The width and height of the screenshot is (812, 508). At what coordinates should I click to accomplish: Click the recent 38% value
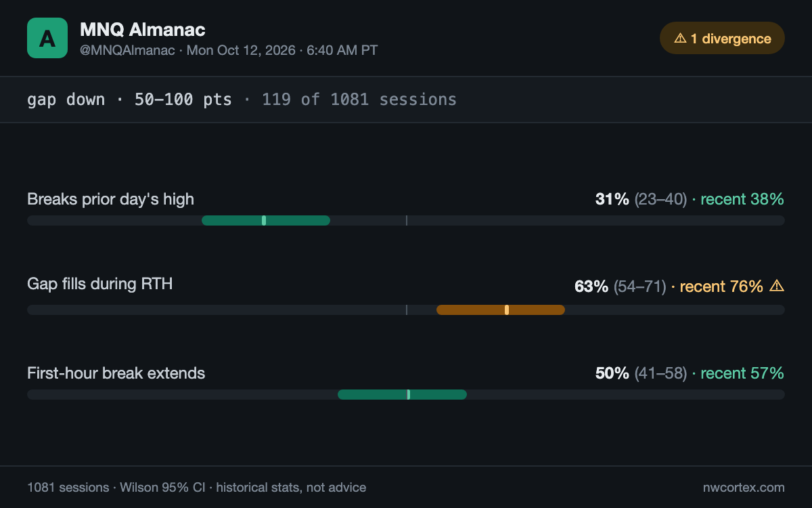point(742,199)
